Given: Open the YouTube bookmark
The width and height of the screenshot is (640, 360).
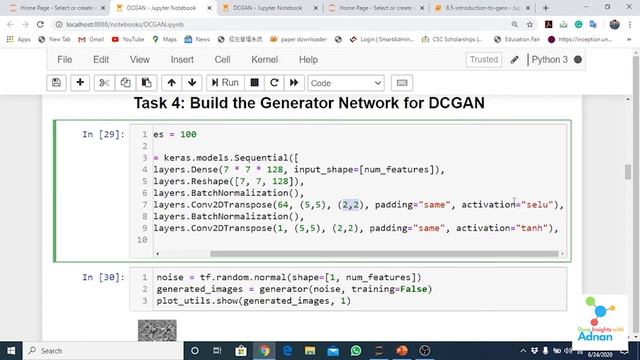Looking at the screenshot, I should pos(128,39).
